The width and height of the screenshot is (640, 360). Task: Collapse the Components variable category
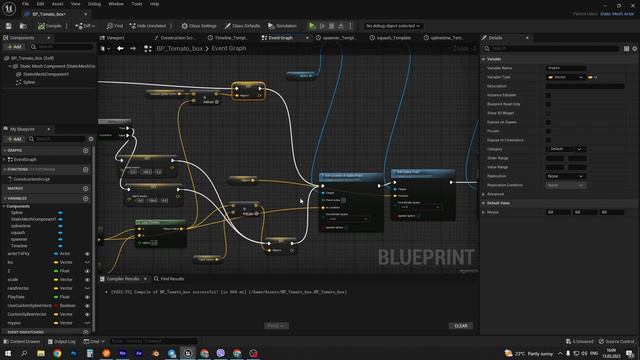click(4, 206)
